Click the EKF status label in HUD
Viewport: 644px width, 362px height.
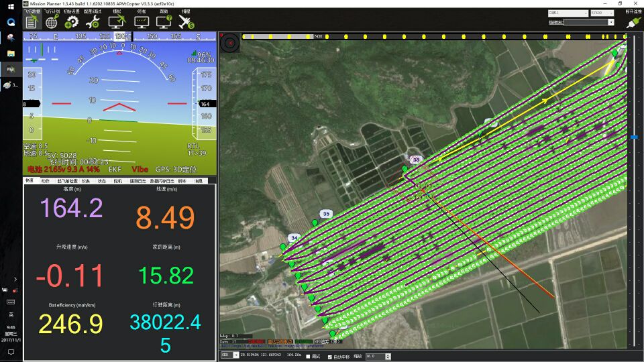(x=115, y=169)
